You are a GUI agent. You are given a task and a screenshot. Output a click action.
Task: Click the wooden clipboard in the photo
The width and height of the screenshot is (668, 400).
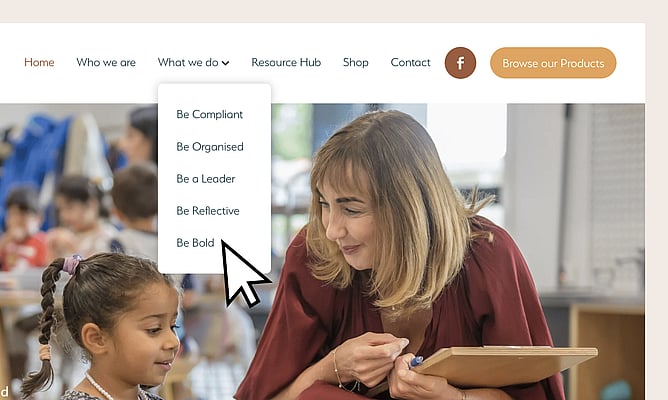point(503,365)
